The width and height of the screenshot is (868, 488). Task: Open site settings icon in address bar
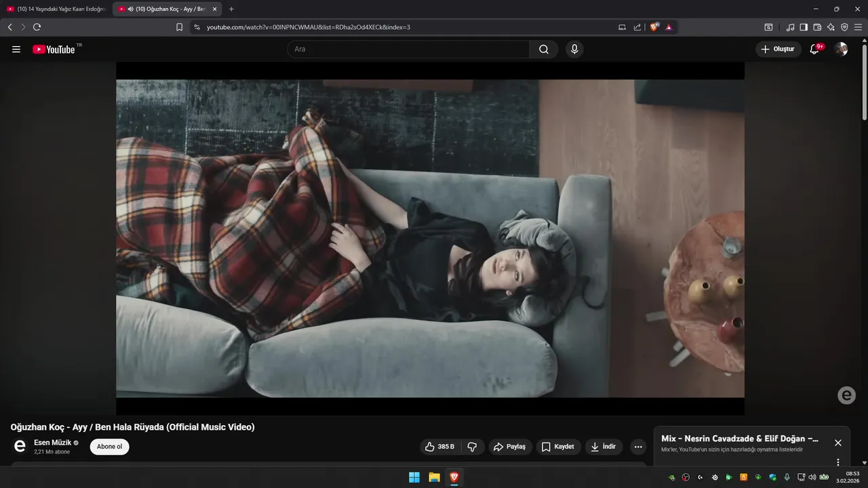pyautogui.click(x=197, y=27)
